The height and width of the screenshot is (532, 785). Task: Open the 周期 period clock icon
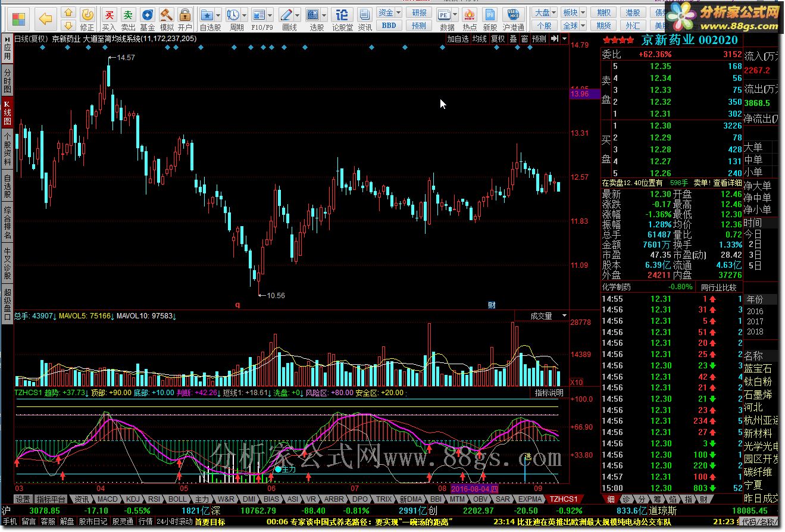233,15
